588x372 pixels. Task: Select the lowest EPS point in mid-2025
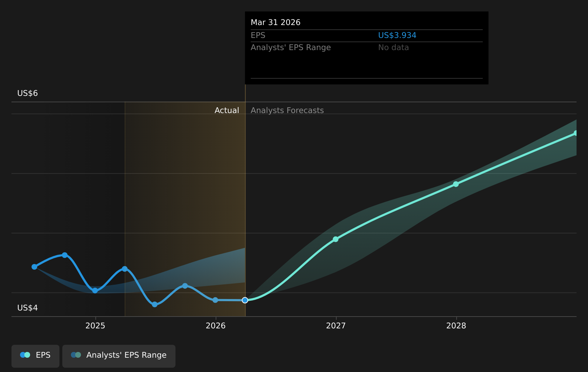(x=155, y=304)
